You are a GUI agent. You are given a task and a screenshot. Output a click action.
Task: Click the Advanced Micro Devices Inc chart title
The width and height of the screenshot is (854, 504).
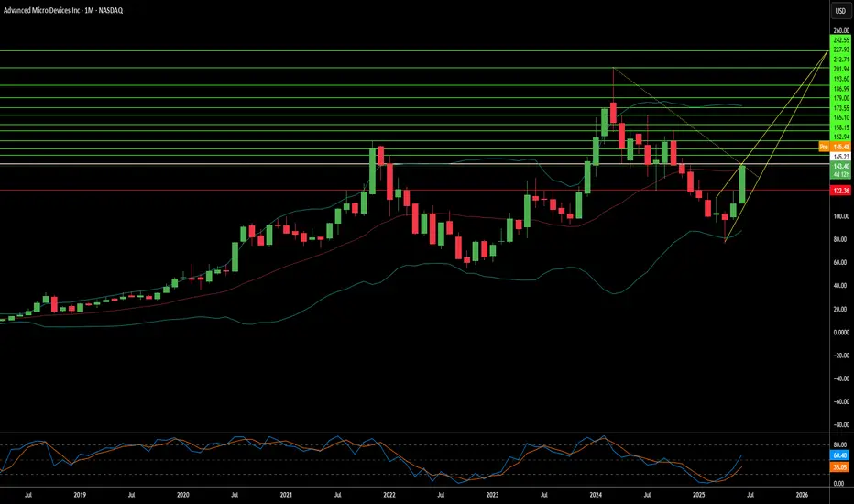63,10
